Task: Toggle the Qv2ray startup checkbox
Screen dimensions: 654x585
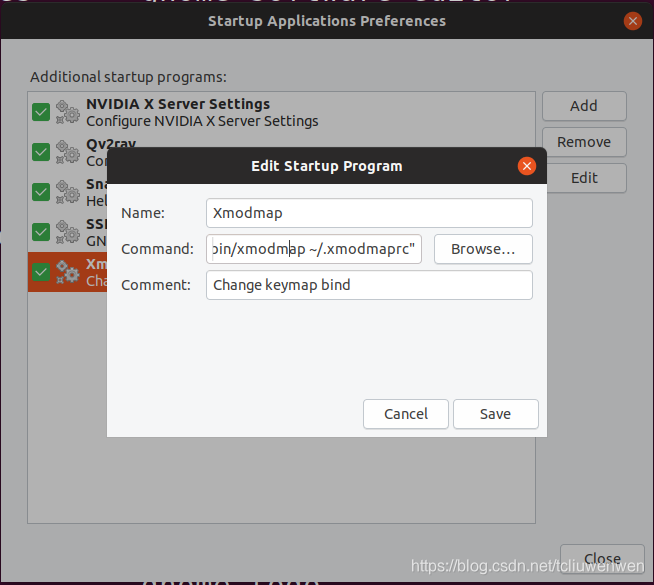Action: 41,152
